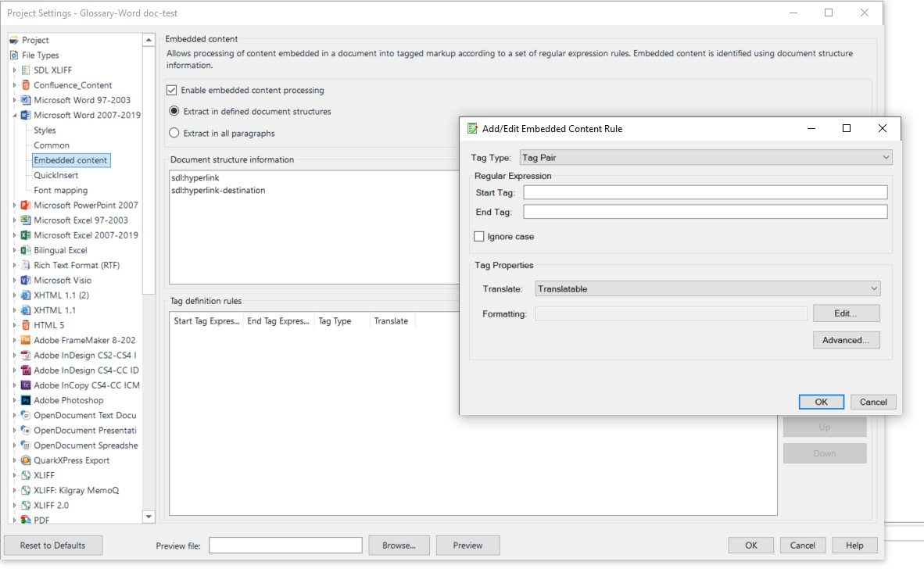Click the Browse button next to Preview file
The height and width of the screenshot is (569, 924).
click(x=399, y=545)
